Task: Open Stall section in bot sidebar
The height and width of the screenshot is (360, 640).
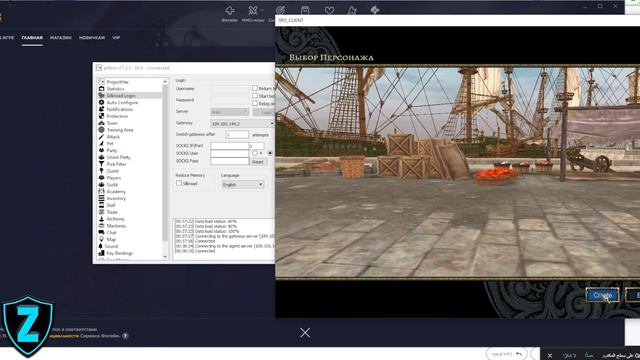Action: 111,205
